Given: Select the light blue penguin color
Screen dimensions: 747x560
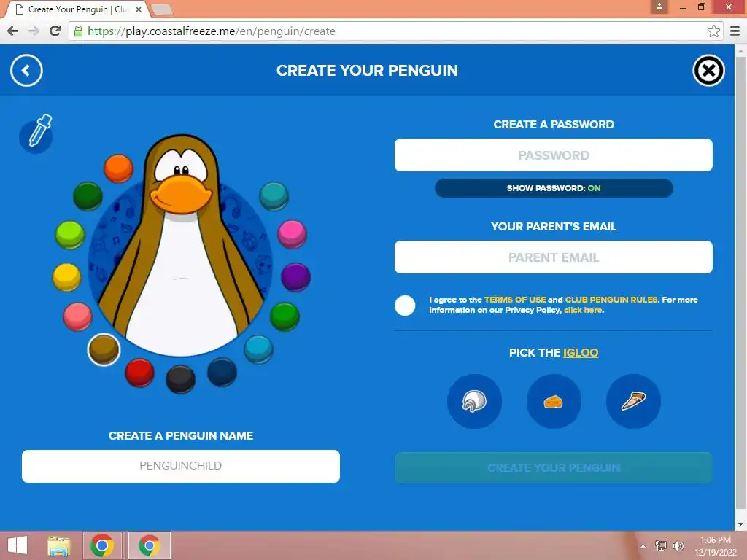Looking at the screenshot, I should (x=259, y=349).
